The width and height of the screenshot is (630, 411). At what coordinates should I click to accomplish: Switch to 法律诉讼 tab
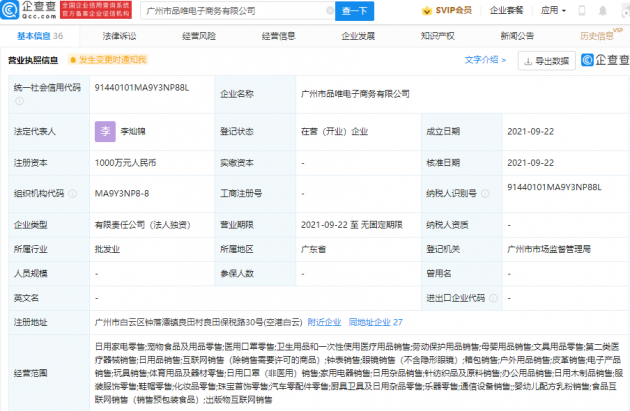[x=119, y=36]
